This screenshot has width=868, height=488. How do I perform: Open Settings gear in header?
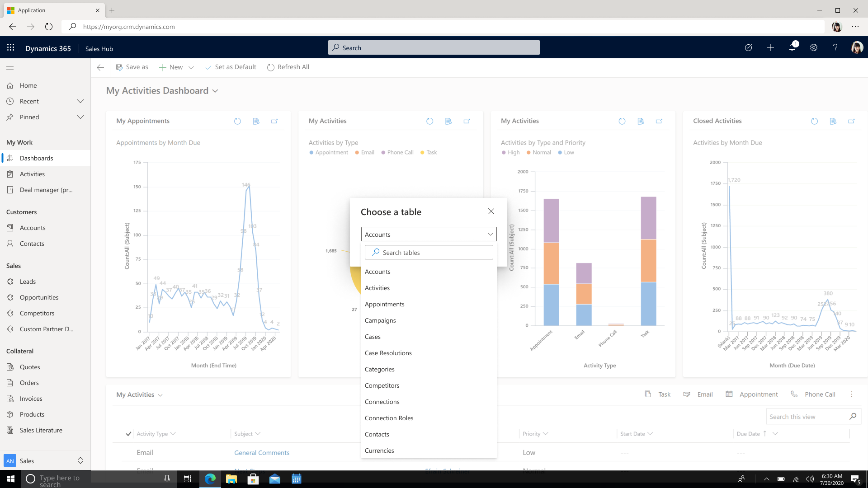pyautogui.click(x=814, y=47)
